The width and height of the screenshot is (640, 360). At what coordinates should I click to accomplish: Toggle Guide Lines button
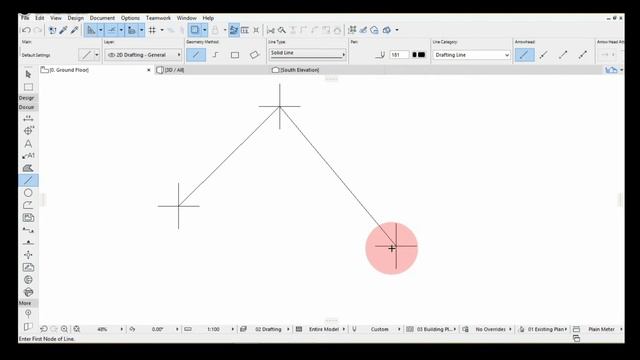(x=91, y=30)
